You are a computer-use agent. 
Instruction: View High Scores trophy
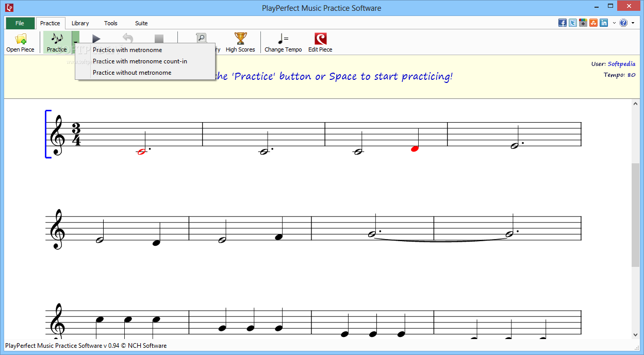240,42
